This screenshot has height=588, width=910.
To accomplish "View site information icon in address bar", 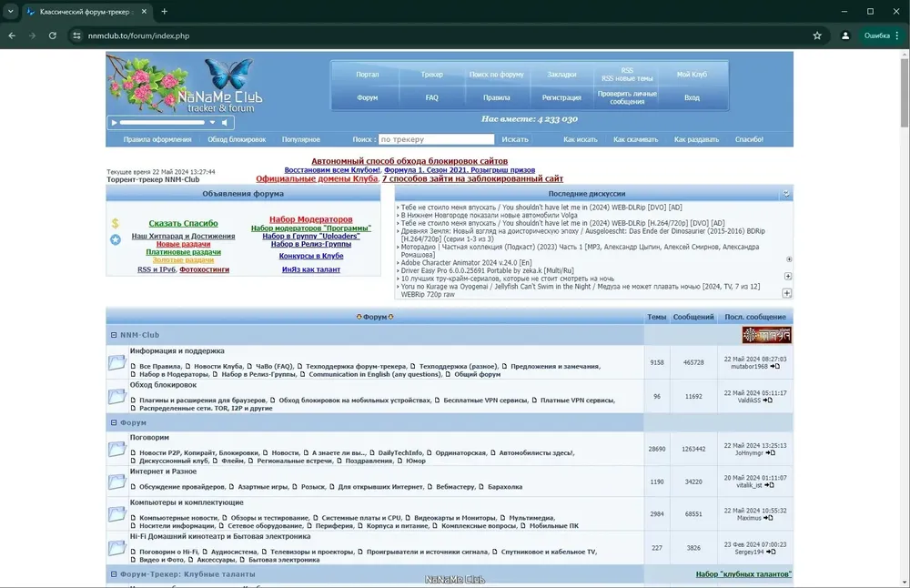I will (76, 35).
